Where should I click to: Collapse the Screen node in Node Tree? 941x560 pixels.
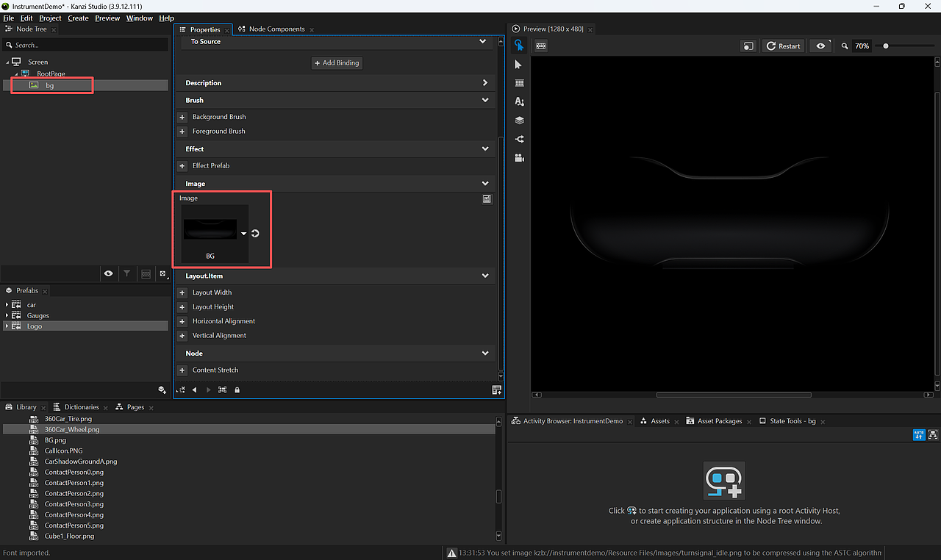coord(7,62)
